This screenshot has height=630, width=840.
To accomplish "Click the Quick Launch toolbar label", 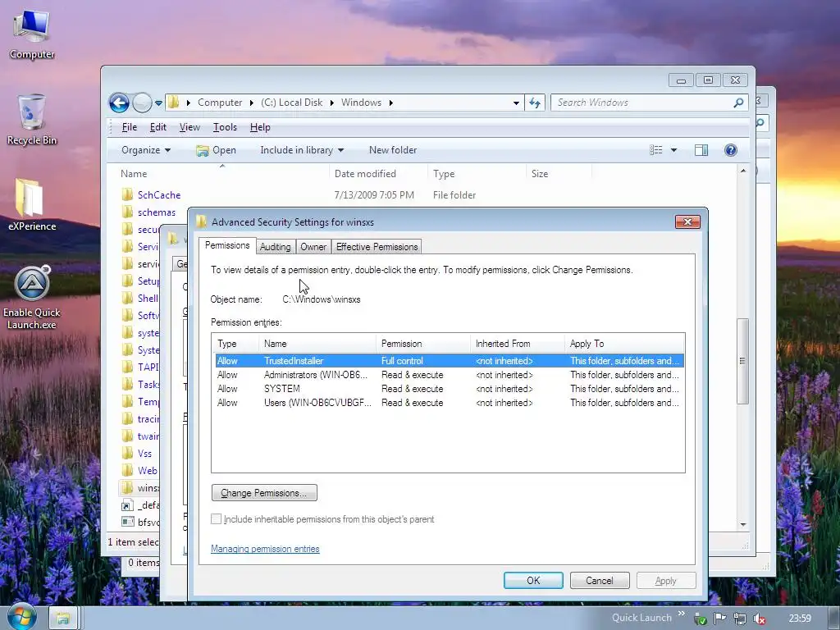I will (x=641, y=618).
